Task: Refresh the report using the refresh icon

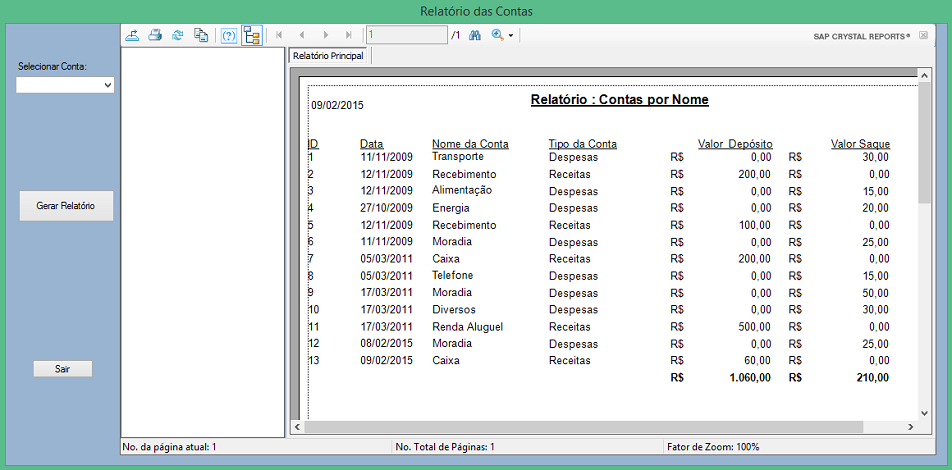Action: [x=177, y=35]
